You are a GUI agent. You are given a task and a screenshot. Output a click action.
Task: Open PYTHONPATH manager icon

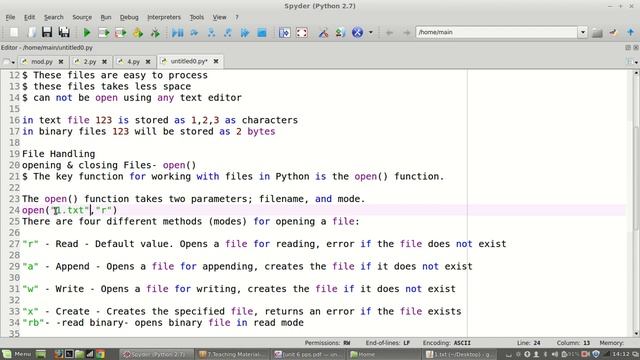[x=340, y=33]
